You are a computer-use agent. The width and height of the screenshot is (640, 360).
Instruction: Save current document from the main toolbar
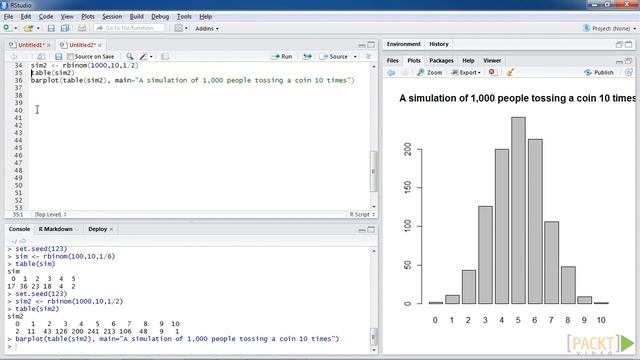point(51,28)
